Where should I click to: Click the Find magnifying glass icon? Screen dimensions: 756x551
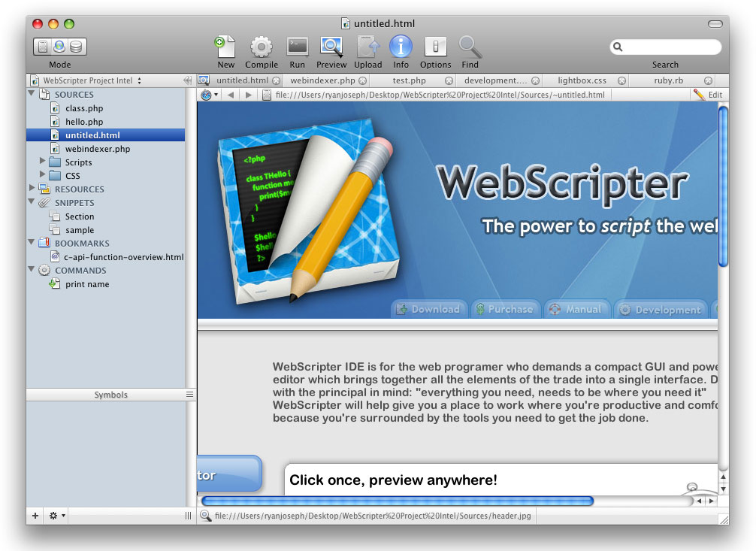coord(470,47)
